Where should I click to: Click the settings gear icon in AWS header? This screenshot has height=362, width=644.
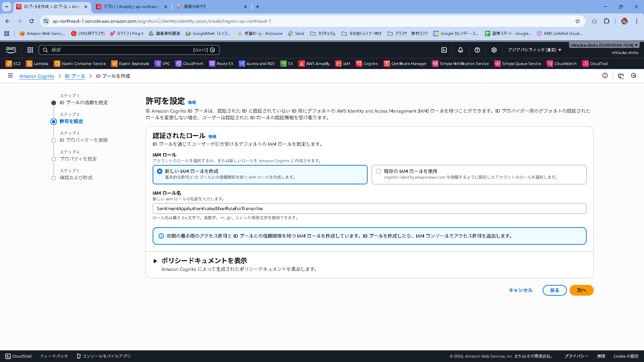pyautogui.click(x=494, y=50)
